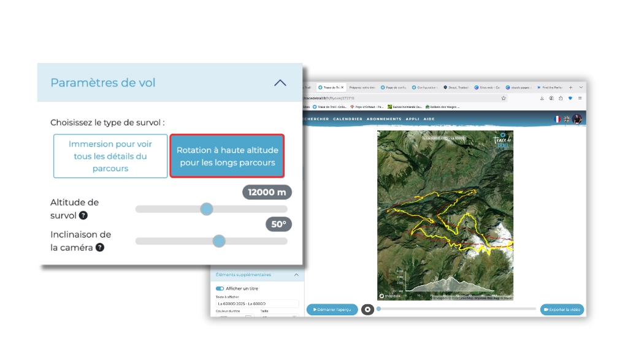Click the French flag language icon
644x346 pixels.
point(558,119)
